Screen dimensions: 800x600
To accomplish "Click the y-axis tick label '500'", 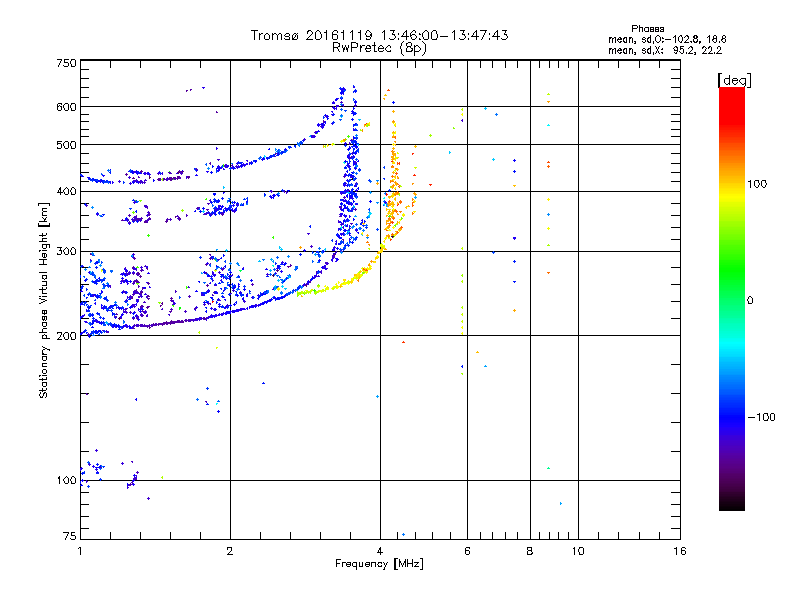I will (x=66, y=145).
